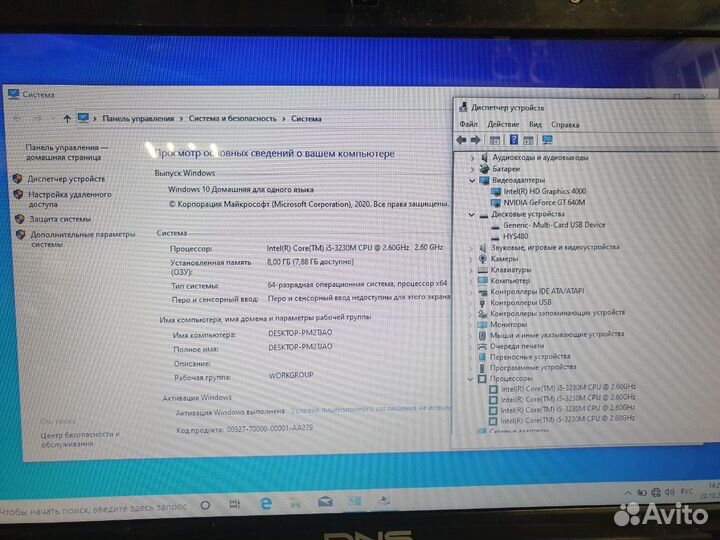The width and height of the screenshot is (720, 540).
Task: Expand the Аудиовходы и аудиовыходы node
Action: (x=472, y=158)
